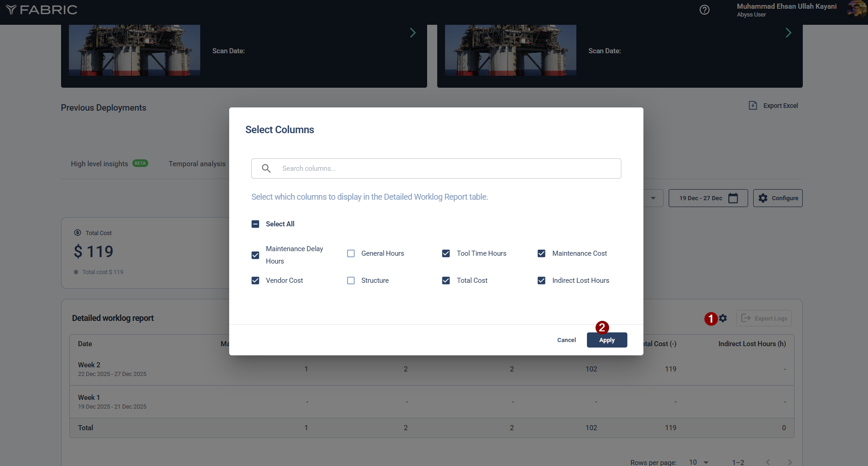868x466 pixels.
Task: Click the search magnifier icon
Action: (266, 168)
